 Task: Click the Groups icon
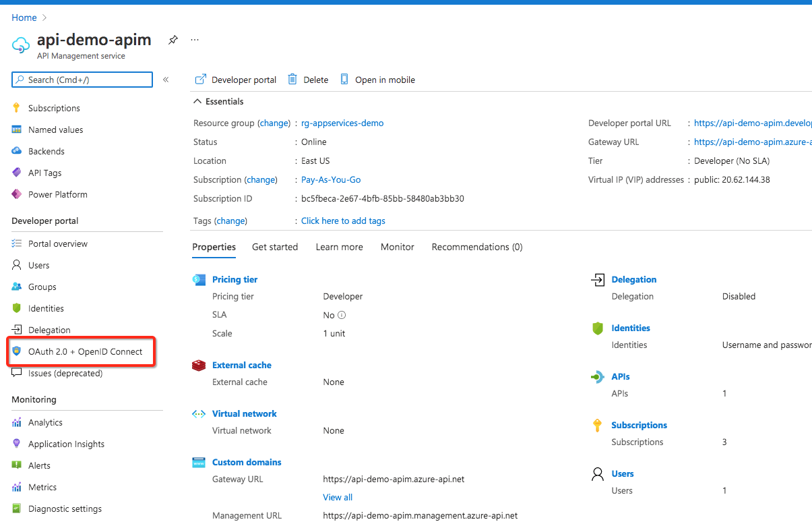click(17, 287)
